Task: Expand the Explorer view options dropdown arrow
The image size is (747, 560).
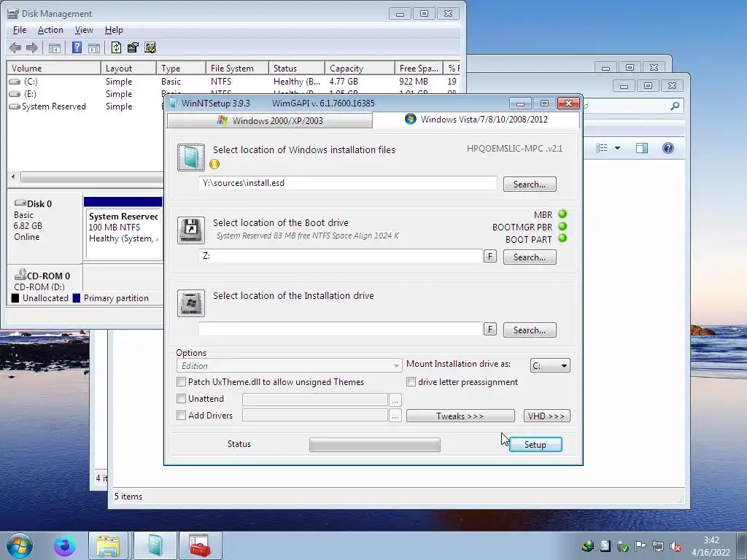Action: pyautogui.click(x=617, y=148)
